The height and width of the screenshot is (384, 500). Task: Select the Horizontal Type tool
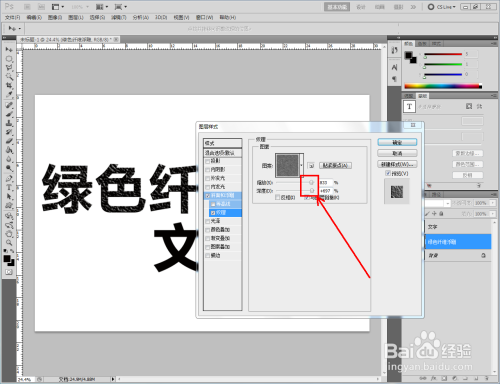[9, 188]
